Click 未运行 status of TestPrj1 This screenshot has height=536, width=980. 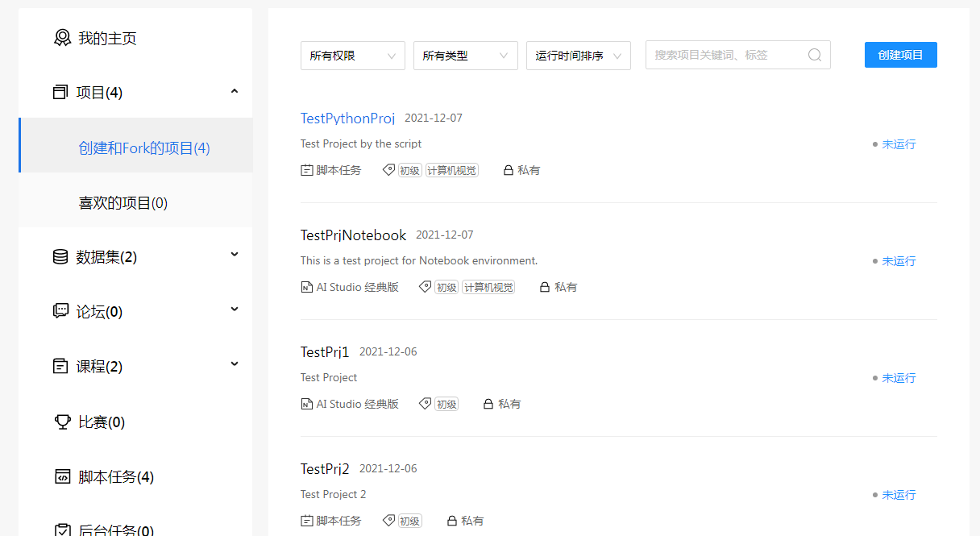click(x=899, y=378)
